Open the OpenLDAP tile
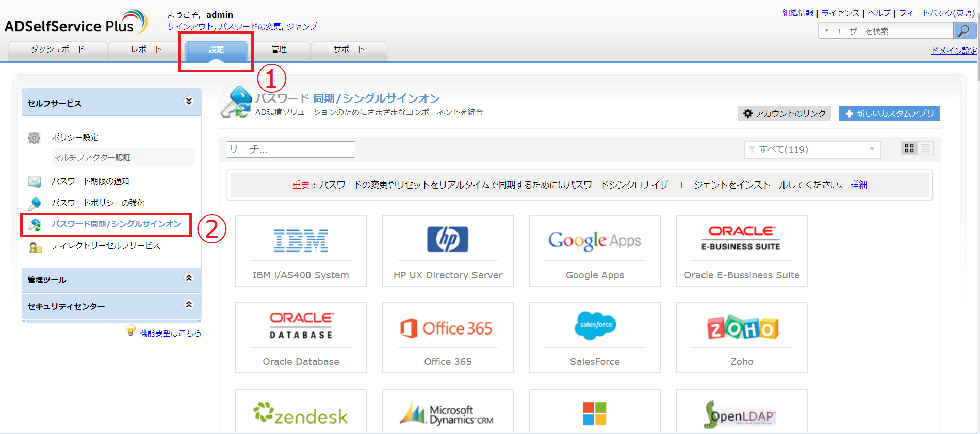980x434 pixels. coord(742,411)
